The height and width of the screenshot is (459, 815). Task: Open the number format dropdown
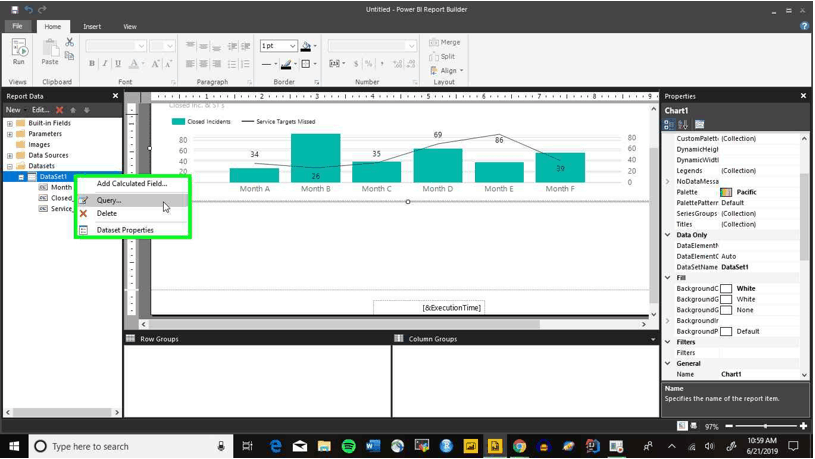click(412, 46)
